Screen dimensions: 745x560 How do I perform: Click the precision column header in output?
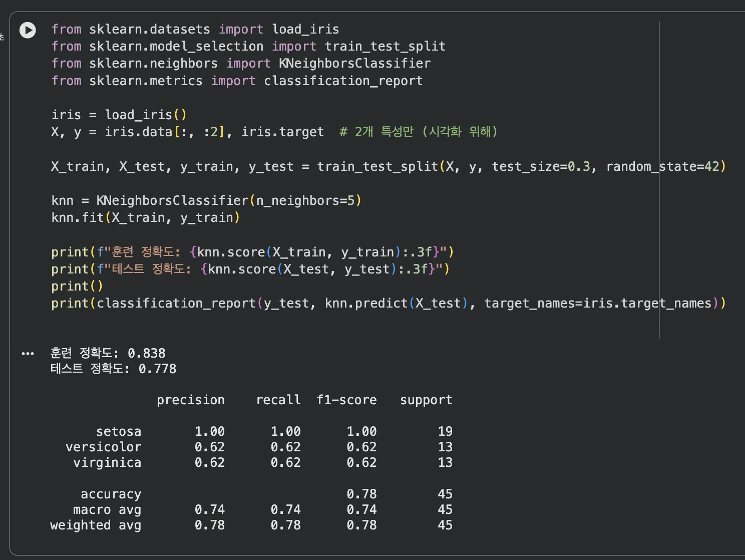(190, 400)
